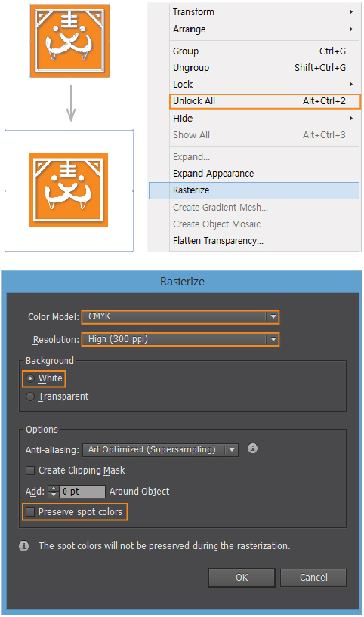
Task: Toggle Preserve spot colors checkbox
Action: click(30, 512)
